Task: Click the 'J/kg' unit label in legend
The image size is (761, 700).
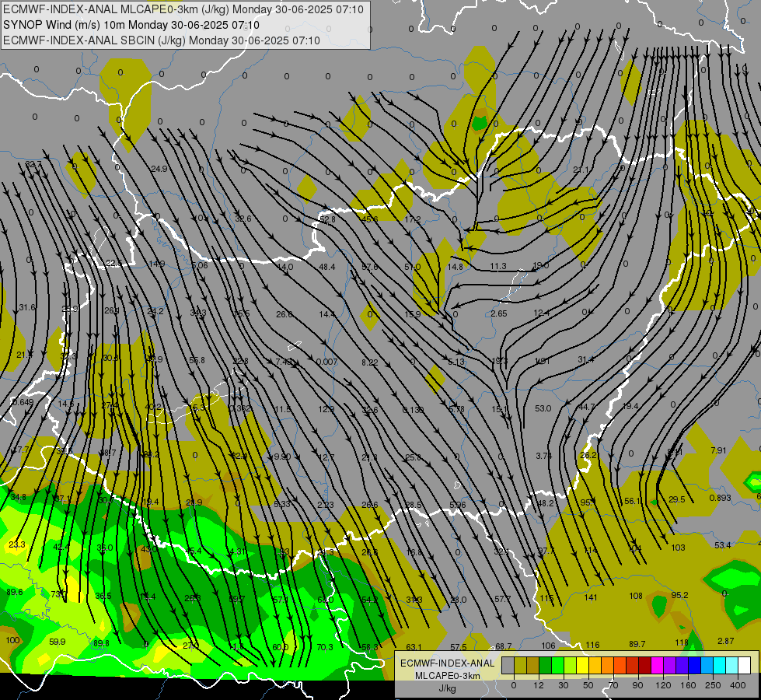Action: pyautogui.click(x=447, y=688)
